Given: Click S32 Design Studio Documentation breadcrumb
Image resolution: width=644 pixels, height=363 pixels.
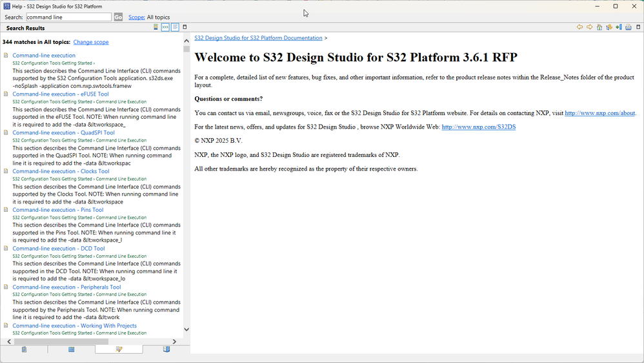Looking at the screenshot, I should click(x=258, y=38).
